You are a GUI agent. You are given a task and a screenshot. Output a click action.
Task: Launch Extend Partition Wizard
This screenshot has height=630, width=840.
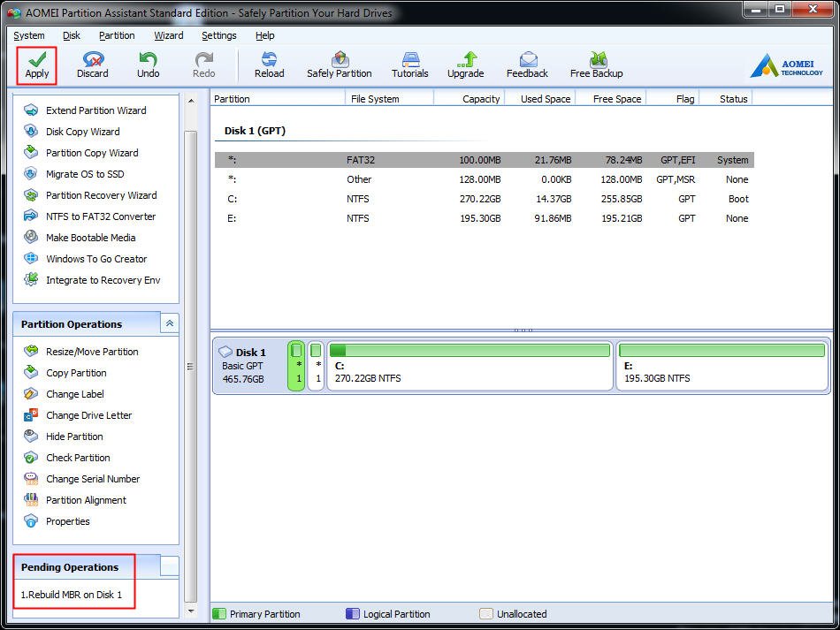(x=85, y=110)
